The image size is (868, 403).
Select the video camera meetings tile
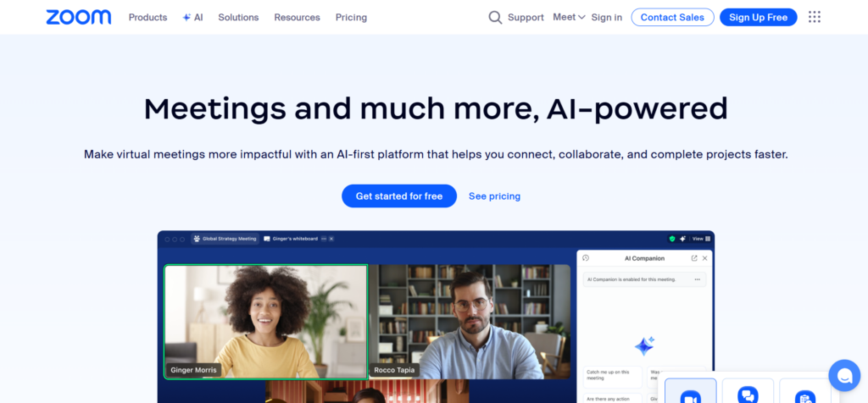690,391
